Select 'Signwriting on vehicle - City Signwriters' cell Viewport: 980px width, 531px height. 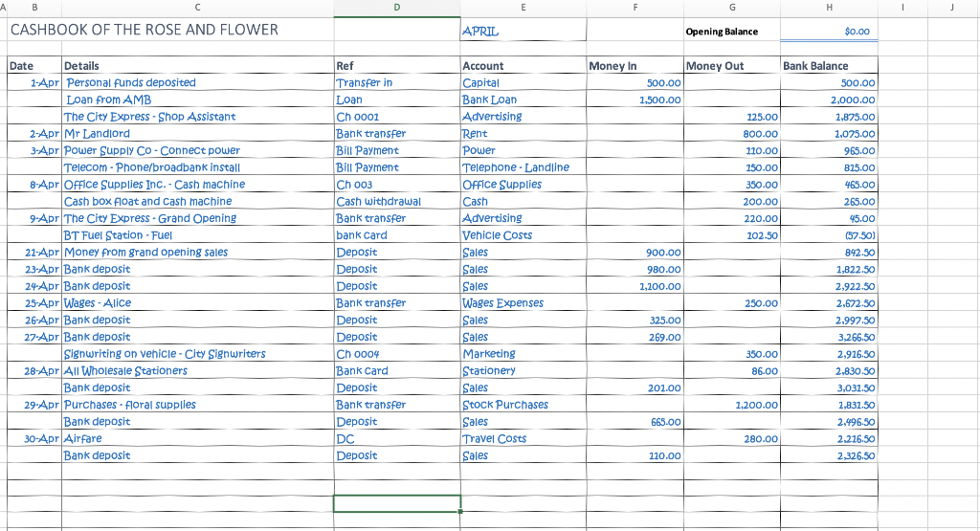(x=197, y=354)
